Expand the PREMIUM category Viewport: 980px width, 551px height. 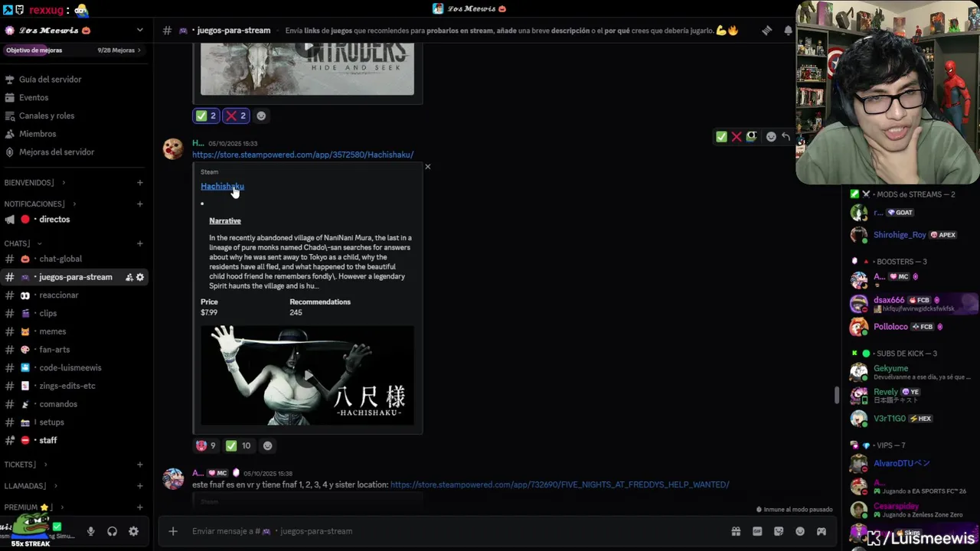pos(34,507)
